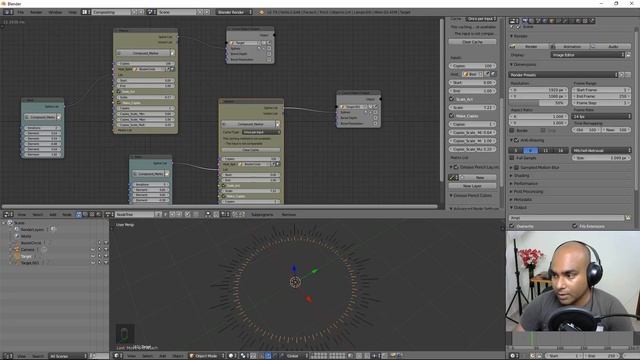Open the Help menu
Screen dimensions: 640x360
72,12
